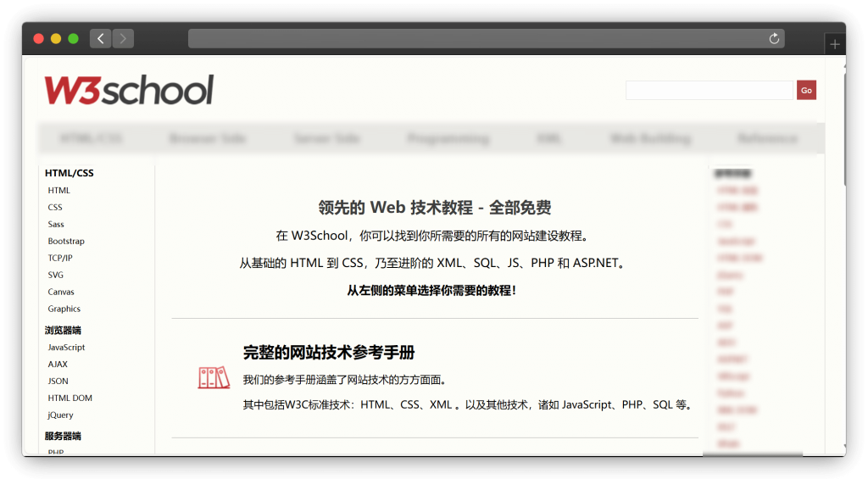Open the Server Side navigation tab

pos(327,138)
